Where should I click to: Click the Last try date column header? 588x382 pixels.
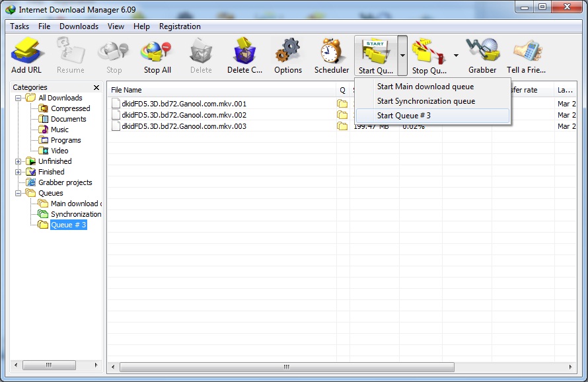coord(565,90)
